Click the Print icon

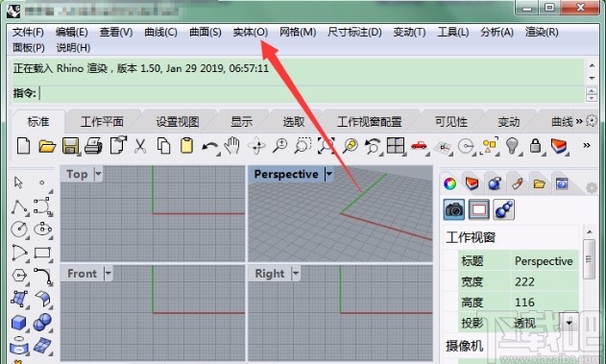(94, 146)
